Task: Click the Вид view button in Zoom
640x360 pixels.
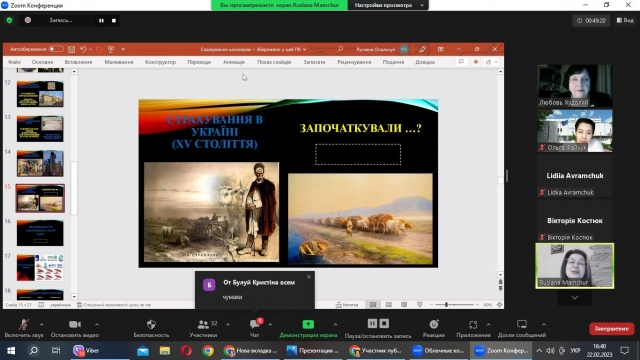Action: pyautogui.click(x=625, y=20)
